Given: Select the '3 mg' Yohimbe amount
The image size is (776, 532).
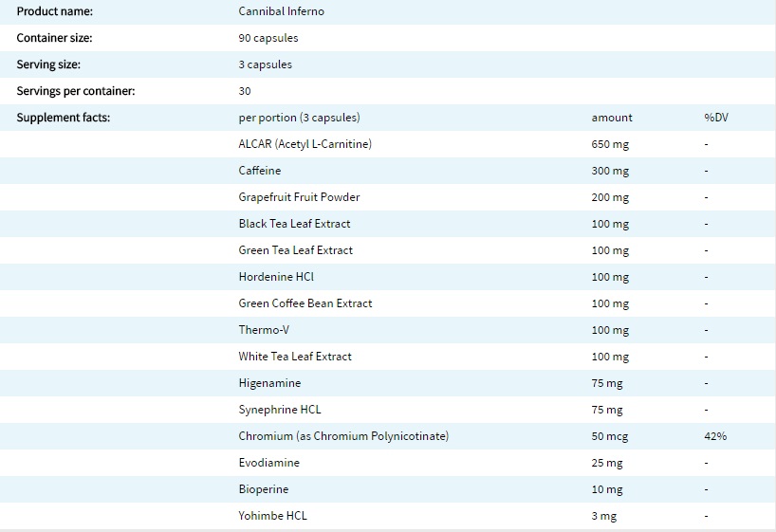Looking at the screenshot, I should click(x=603, y=517).
